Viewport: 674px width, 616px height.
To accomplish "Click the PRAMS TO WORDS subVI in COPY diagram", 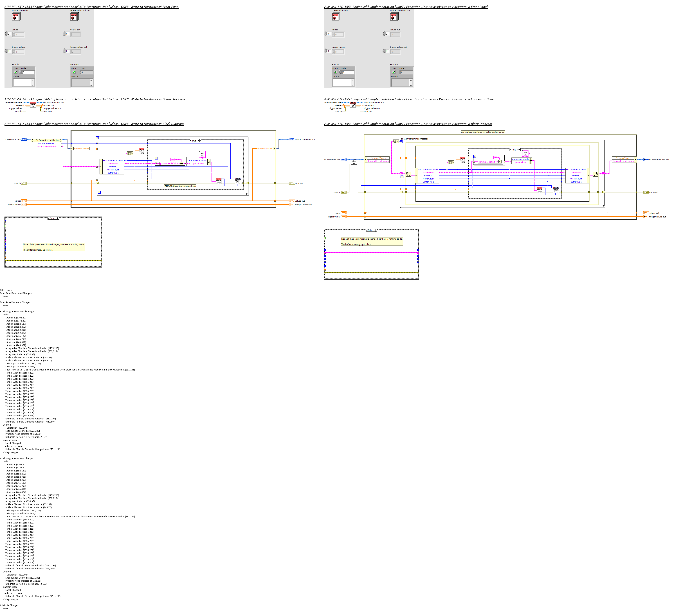I will click(x=218, y=181).
